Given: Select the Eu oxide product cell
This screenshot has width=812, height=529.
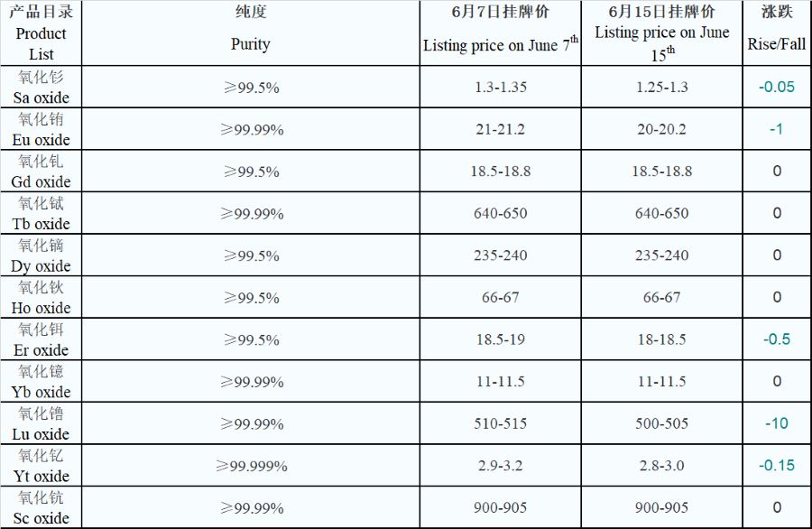Looking at the screenshot, I should pyautogui.click(x=41, y=129).
